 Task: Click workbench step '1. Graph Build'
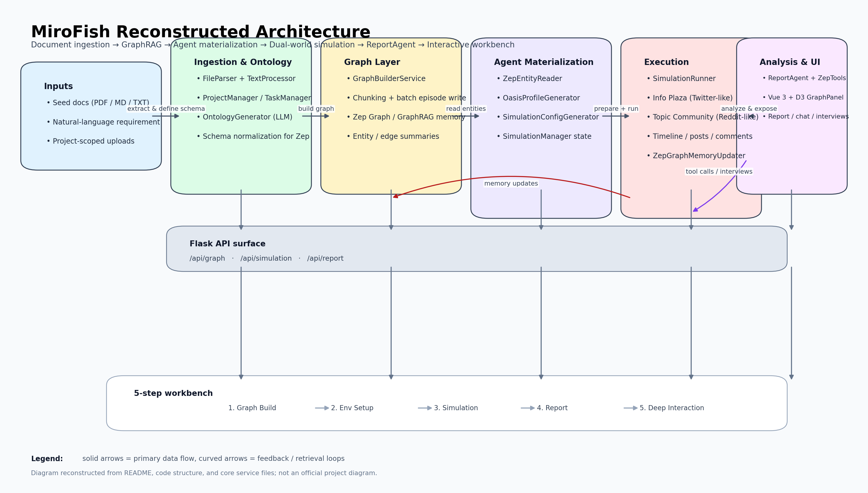(252, 408)
